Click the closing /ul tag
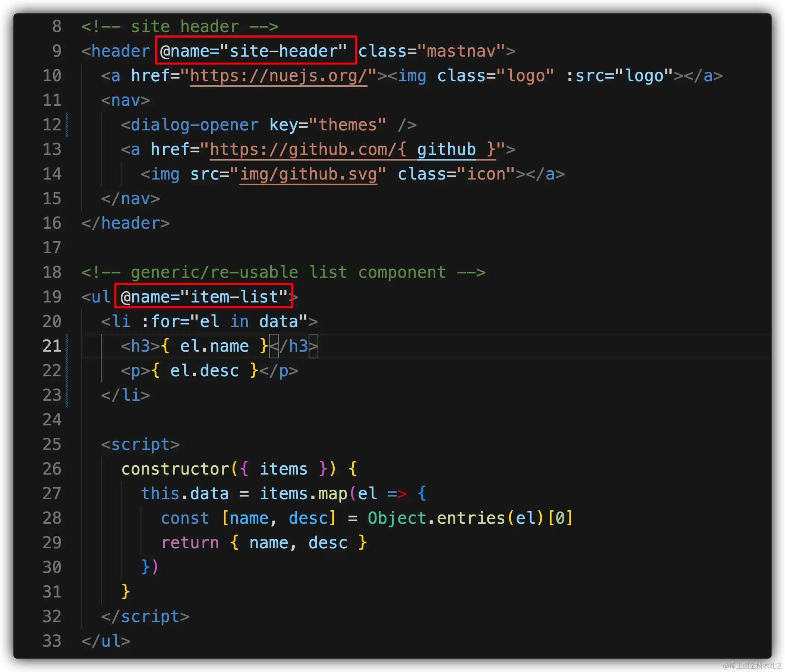785x672 pixels. pos(106,641)
